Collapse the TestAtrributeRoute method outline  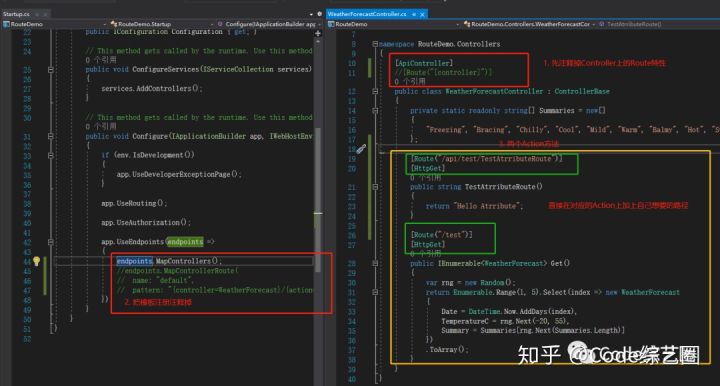[375, 187]
